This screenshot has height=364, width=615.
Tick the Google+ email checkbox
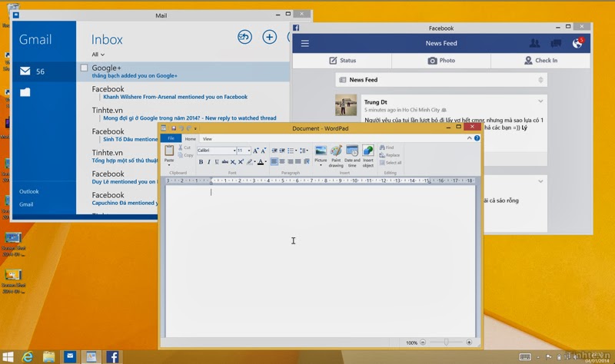tap(84, 68)
